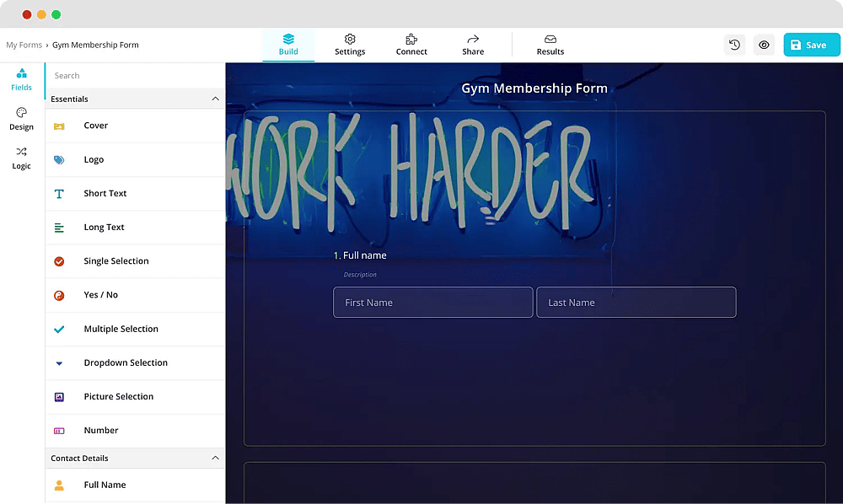This screenshot has height=504, width=843.
Task: Add a Yes / No field icon
Action: 59,296
